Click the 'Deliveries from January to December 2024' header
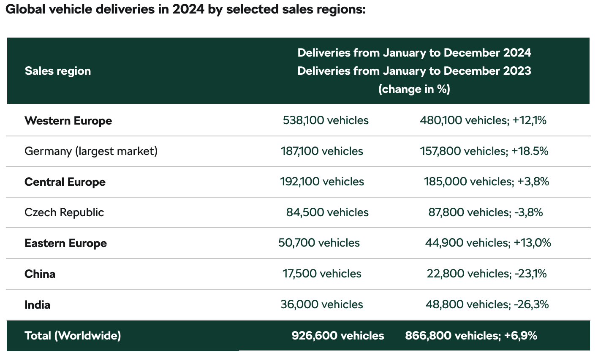This screenshot has height=364, width=598. (414, 53)
